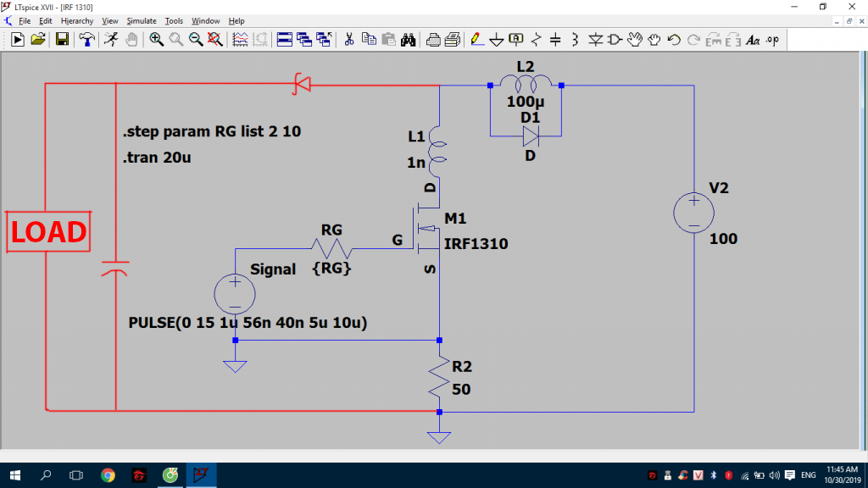
Task: Expand the View menu
Action: click(x=110, y=20)
